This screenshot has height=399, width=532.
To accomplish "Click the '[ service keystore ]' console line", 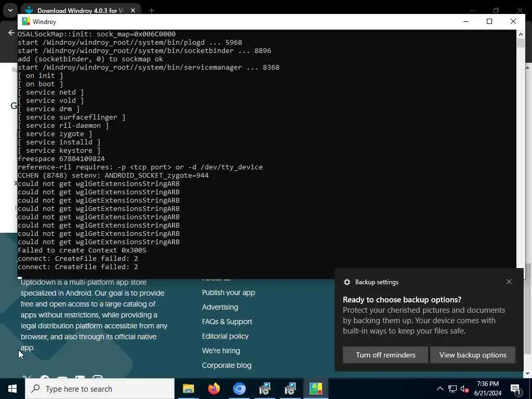I will pos(59,151).
